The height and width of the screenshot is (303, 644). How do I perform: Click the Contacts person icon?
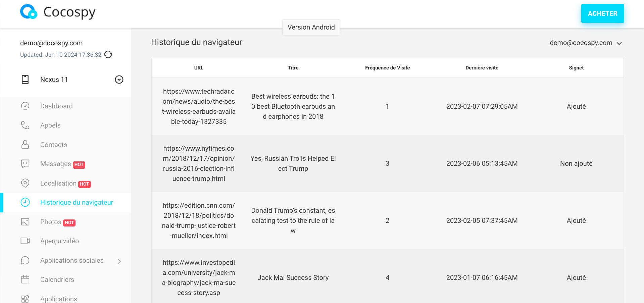pyautogui.click(x=25, y=145)
